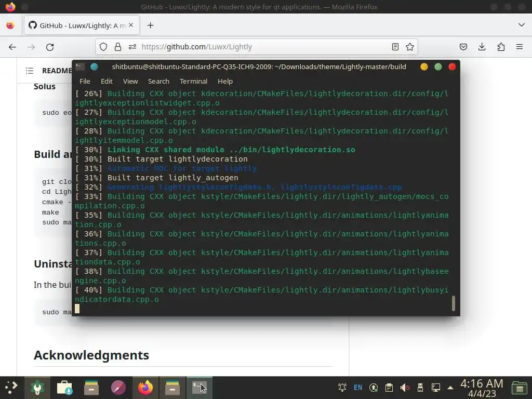Click the show desktop icon at panel end
This screenshot has height=399, width=532.
519,388
